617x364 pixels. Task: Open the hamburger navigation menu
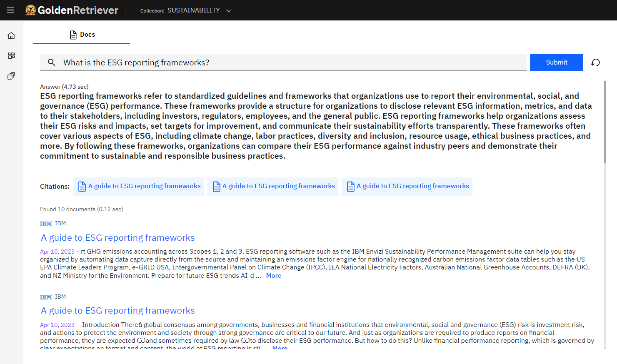(x=10, y=10)
